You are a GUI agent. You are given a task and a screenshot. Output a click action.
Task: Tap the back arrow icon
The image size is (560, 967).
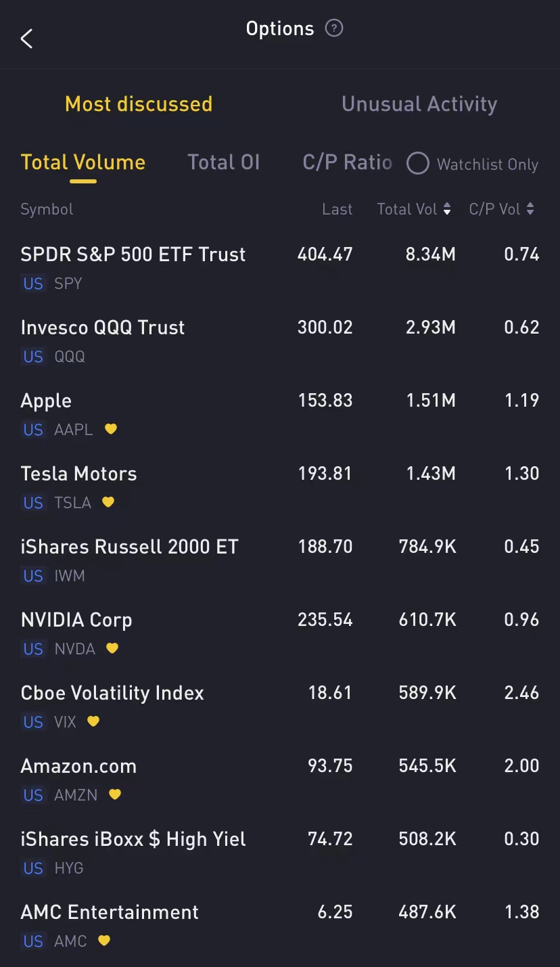[x=26, y=39]
